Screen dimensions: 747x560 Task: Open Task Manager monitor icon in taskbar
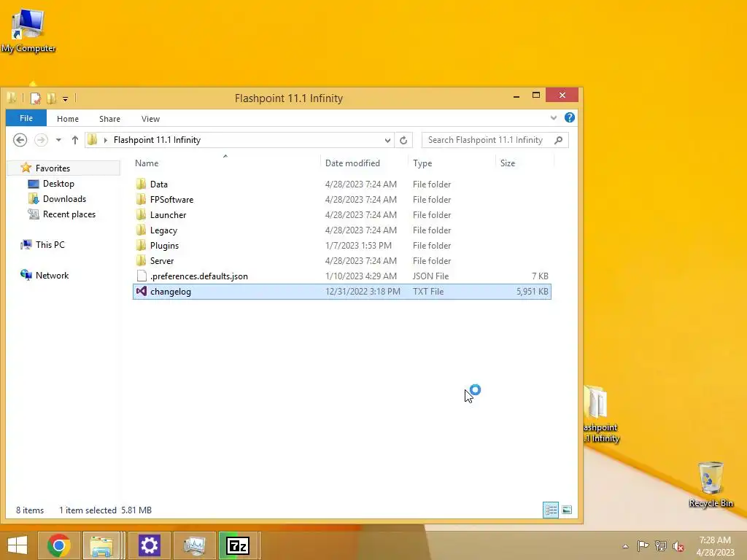pyautogui.click(x=194, y=545)
